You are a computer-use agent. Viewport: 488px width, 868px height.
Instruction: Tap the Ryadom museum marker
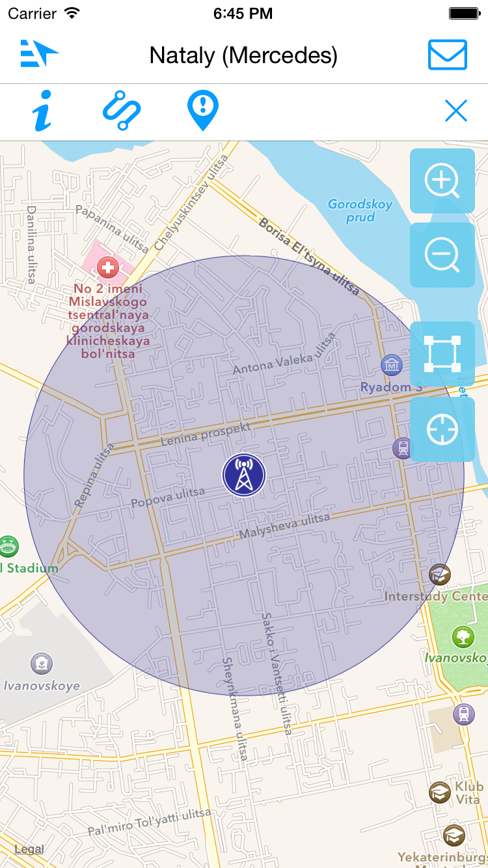click(x=392, y=366)
